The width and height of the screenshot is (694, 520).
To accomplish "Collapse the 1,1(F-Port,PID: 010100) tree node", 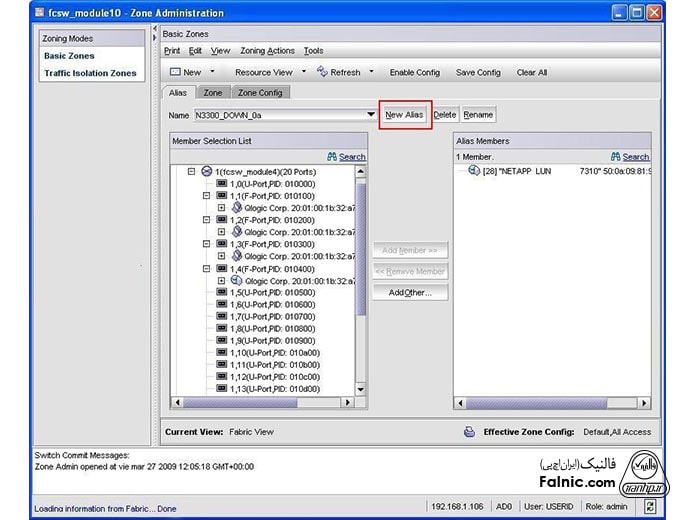I will click(x=207, y=196).
